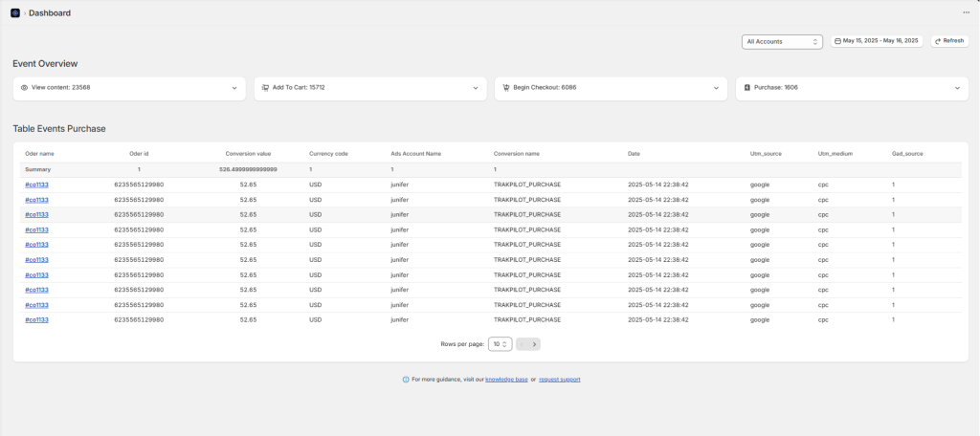Click the Conversion name column header
Screen dimensions: 980x436
click(516, 154)
